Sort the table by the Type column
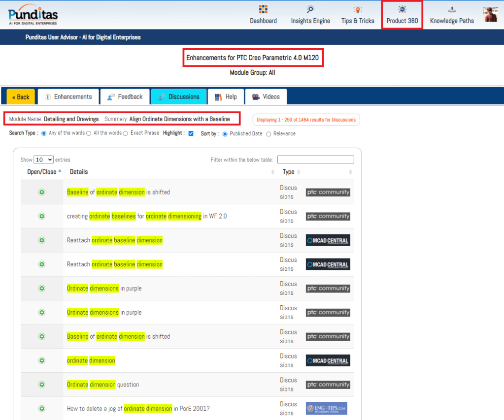 click(289, 172)
